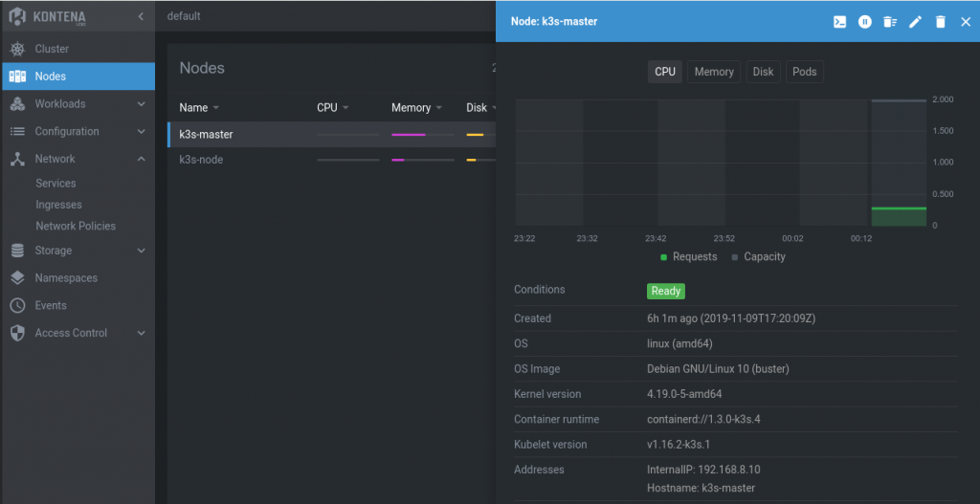Click Debian GNU/Linux 10 (buster) value
The width and height of the screenshot is (980, 504).
718,369
